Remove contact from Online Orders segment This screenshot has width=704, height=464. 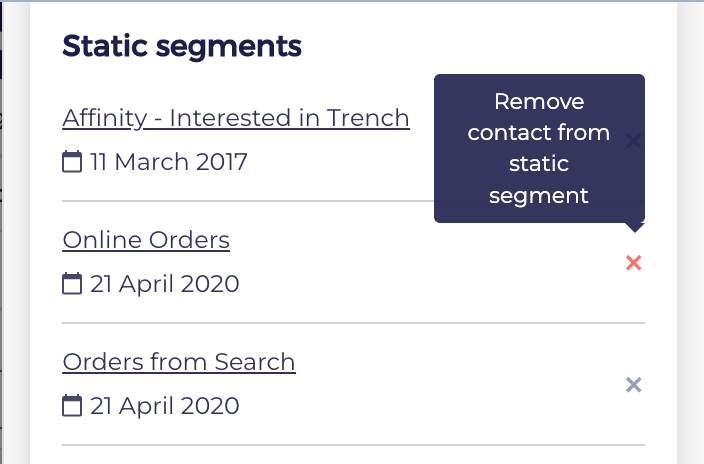[x=634, y=263]
